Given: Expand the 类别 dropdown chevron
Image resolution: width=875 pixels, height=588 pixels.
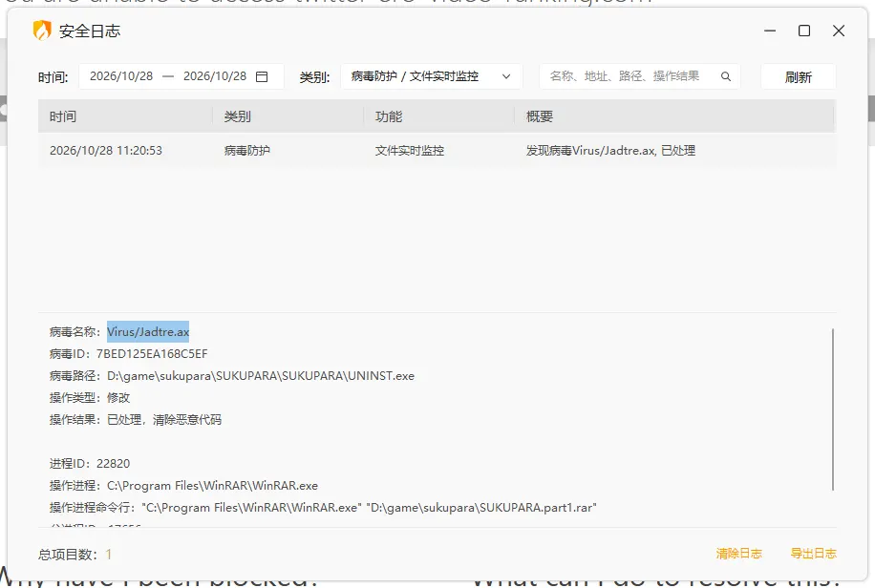Looking at the screenshot, I should click(x=506, y=76).
